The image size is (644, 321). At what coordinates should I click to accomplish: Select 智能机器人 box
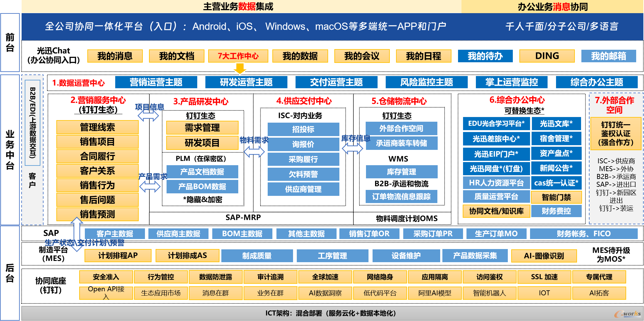coord(490,293)
